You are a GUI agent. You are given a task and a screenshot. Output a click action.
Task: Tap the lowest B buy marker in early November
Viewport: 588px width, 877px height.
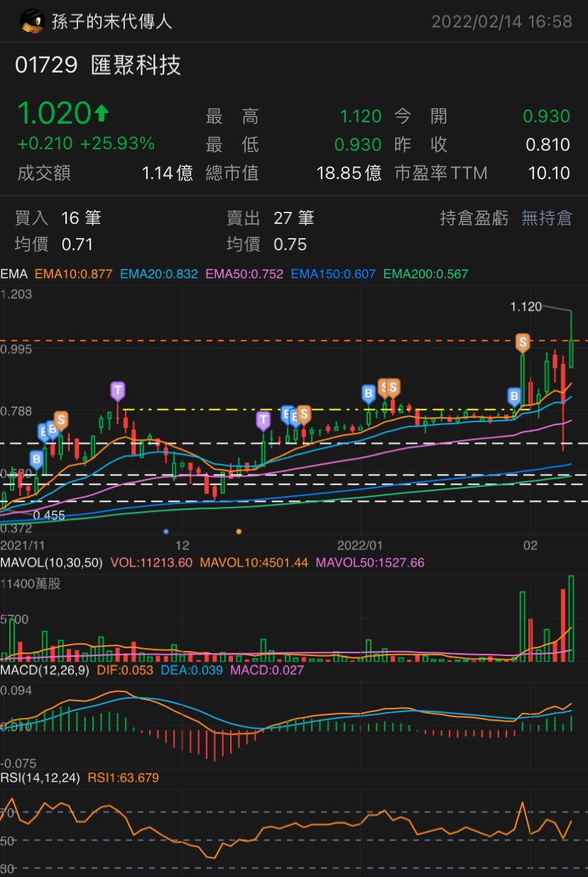[x=36, y=459]
